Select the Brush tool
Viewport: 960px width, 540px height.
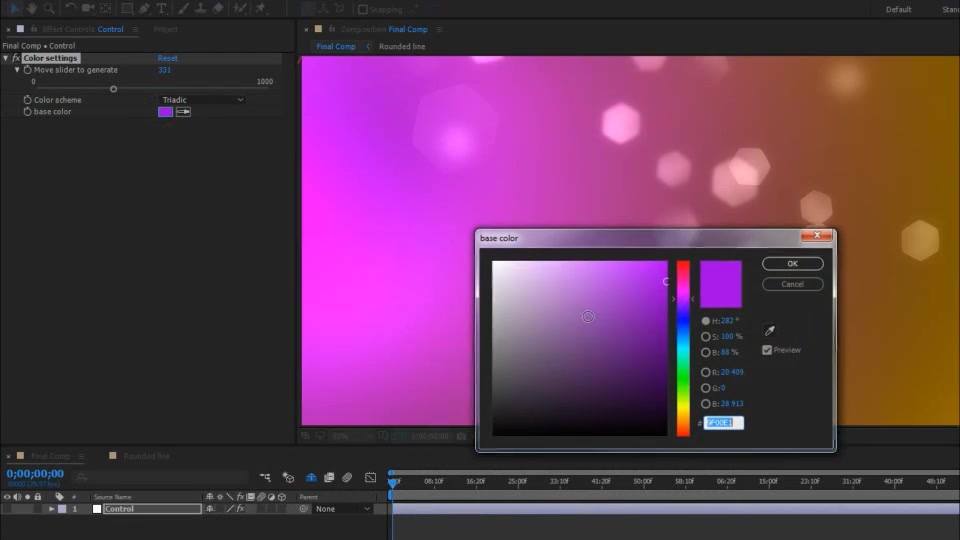[x=183, y=8]
